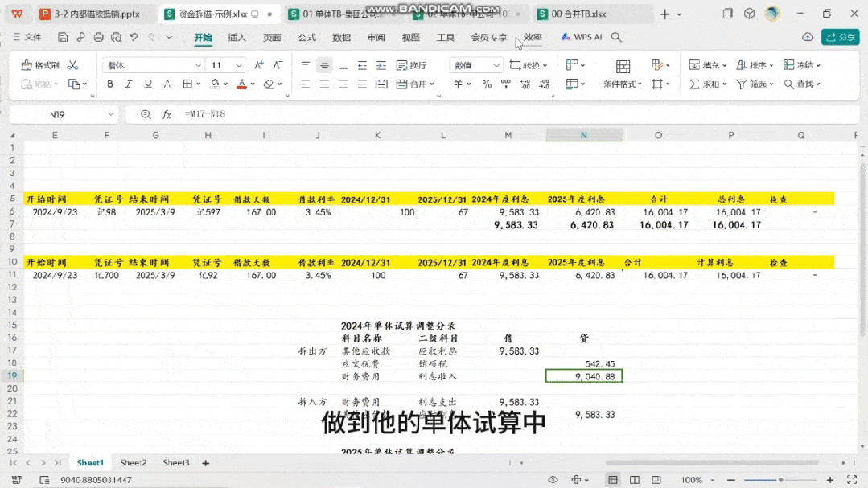Screen dimensions: 868x488
Task: Switch to the Insert ribbon tab
Action: [237, 37]
